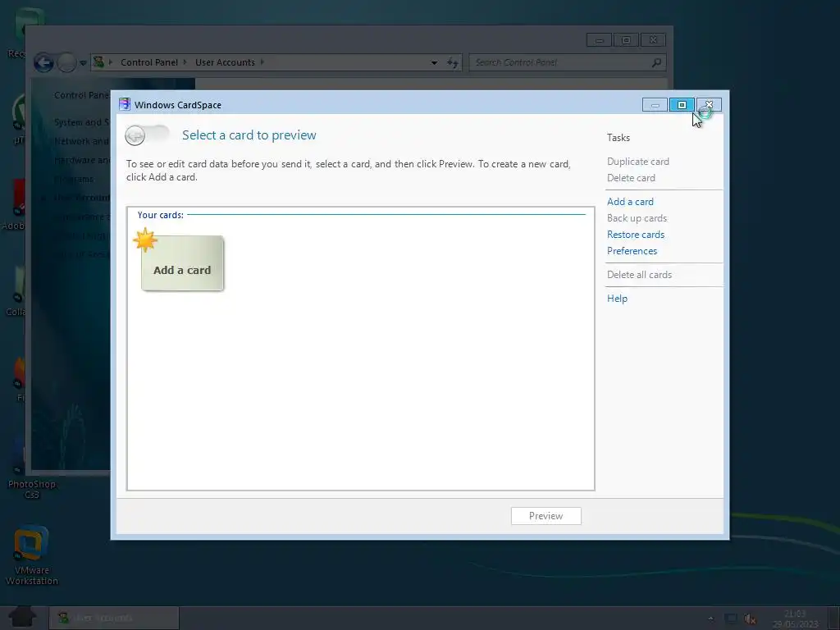The image size is (840, 630).
Task: Click the Duplicate card task
Action: click(x=637, y=162)
